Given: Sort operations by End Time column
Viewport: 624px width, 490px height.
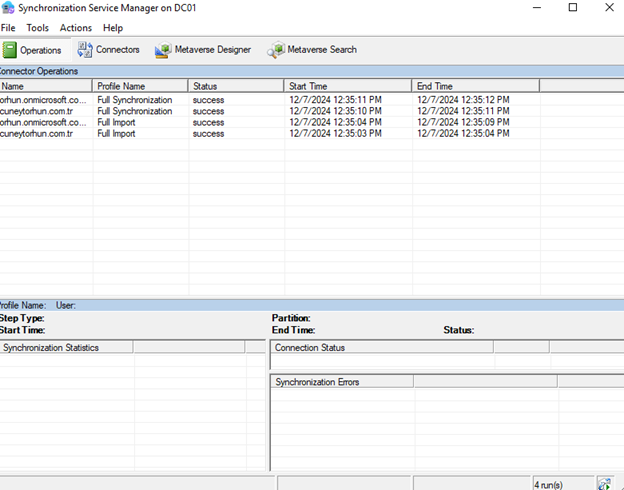Looking at the screenshot, I should pyautogui.click(x=475, y=87).
